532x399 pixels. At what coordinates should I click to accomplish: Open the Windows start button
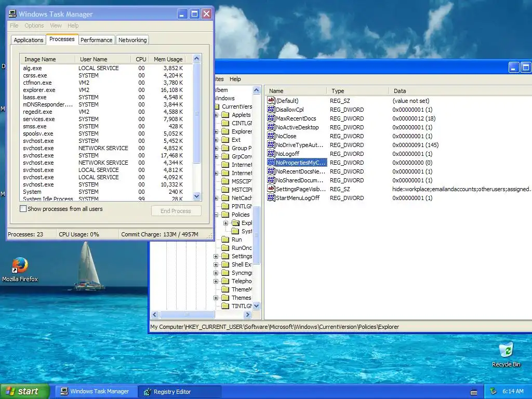tap(25, 392)
